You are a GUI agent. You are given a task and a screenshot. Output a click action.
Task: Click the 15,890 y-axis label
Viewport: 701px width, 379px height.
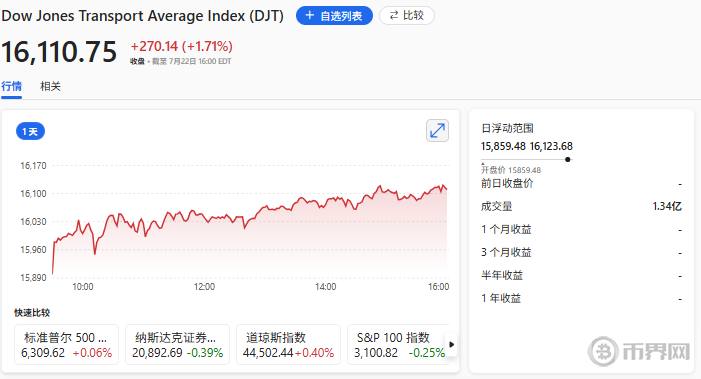[x=33, y=278]
